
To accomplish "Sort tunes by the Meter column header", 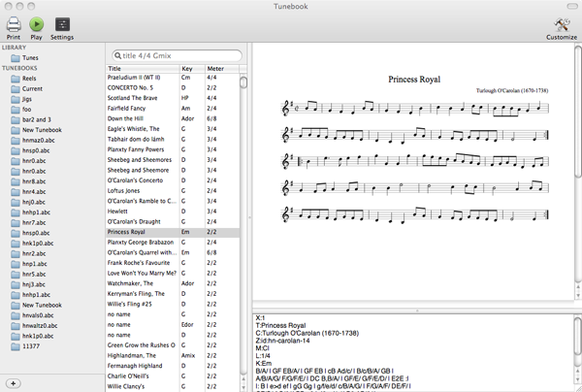I will [222, 69].
